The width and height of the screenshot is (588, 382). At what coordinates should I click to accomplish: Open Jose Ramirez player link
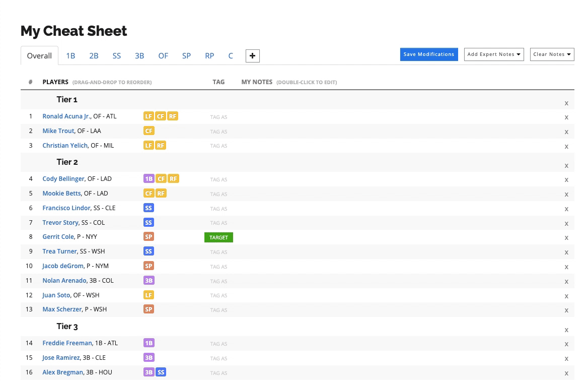click(x=61, y=358)
